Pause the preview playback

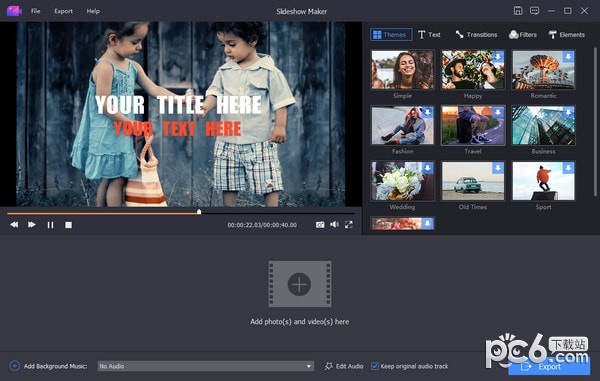click(50, 225)
